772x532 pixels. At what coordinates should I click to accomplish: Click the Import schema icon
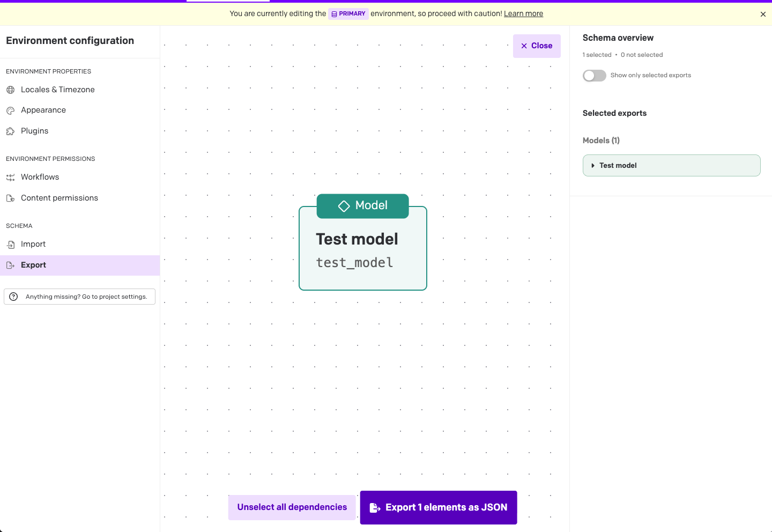tap(10, 245)
